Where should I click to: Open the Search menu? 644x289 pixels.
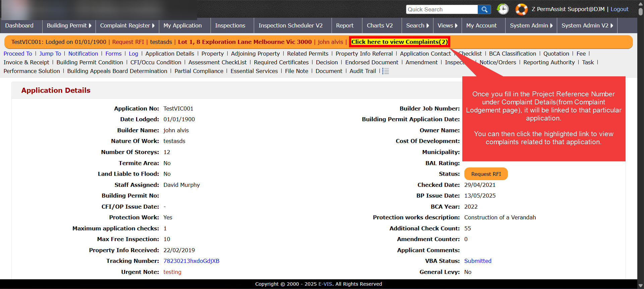(x=417, y=25)
